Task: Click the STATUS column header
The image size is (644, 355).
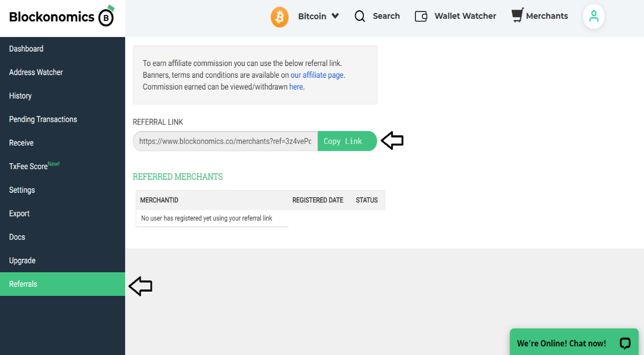Action: coord(367,200)
